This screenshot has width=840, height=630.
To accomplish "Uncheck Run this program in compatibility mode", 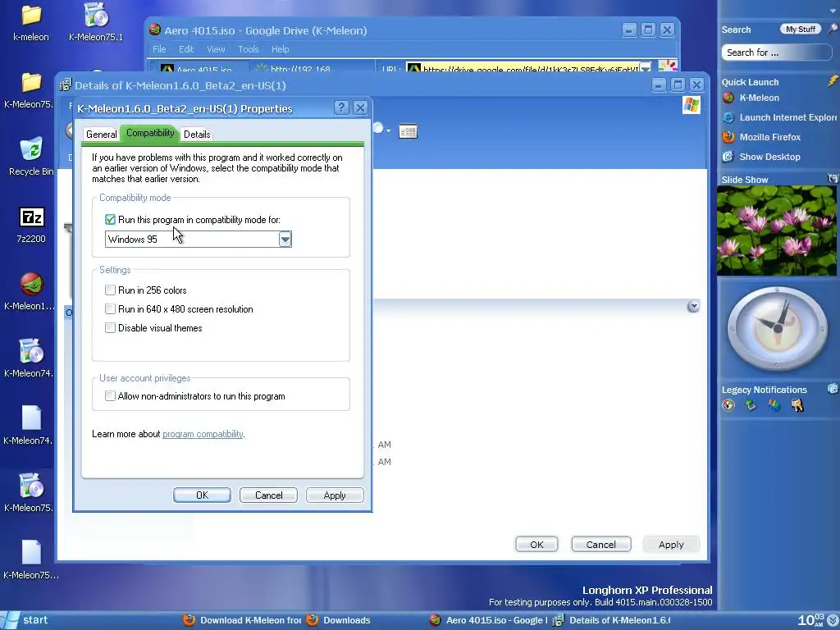I will point(111,220).
